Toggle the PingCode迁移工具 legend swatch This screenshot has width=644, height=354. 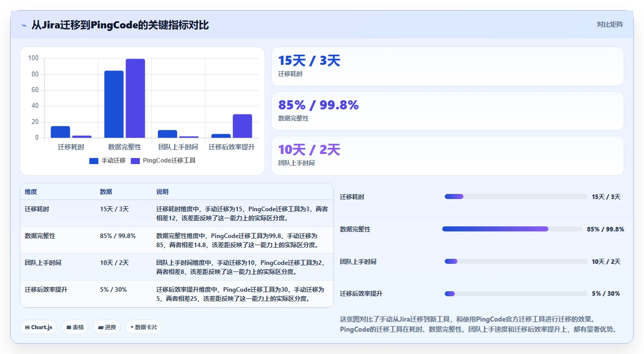[135, 161]
